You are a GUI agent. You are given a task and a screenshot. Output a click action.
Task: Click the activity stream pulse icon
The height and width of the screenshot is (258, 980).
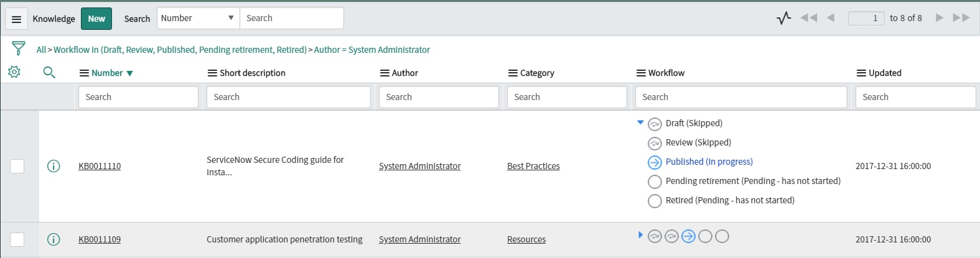click(x=784, y=18)
